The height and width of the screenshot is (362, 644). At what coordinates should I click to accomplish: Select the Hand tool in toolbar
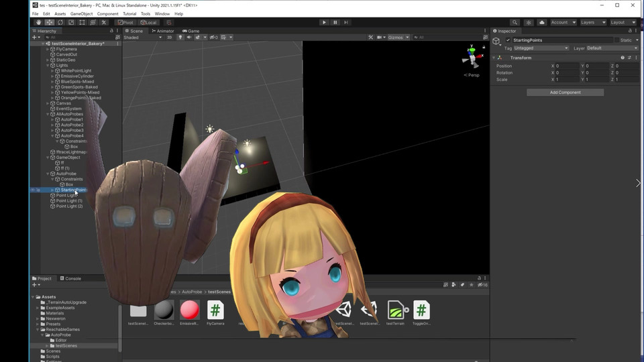[x=38, y=22]
